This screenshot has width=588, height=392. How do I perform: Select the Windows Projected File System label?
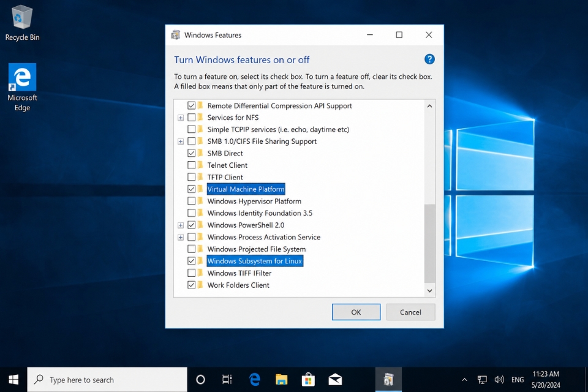[257, 249]
